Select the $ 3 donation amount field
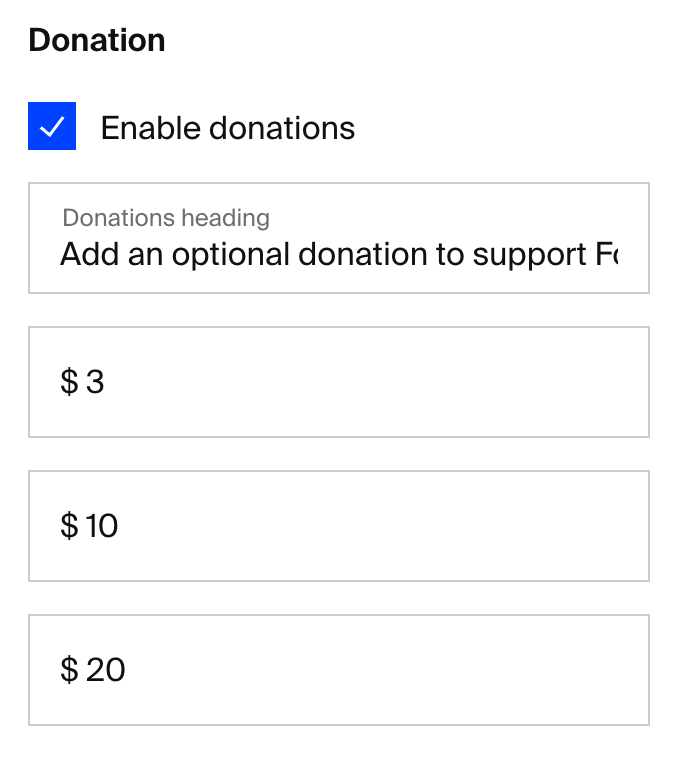This screenshot has height=760, width=684. point(339,382)
